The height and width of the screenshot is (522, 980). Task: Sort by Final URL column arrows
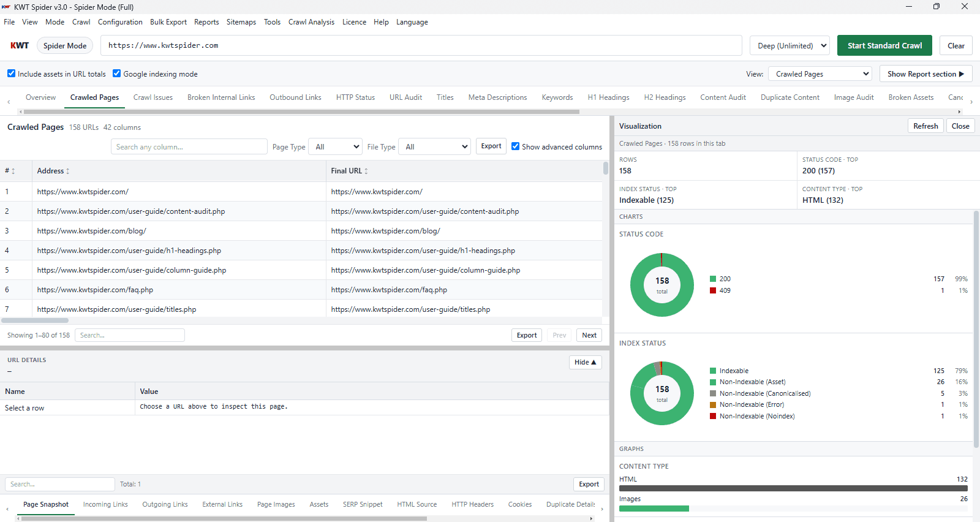point(366,172)
